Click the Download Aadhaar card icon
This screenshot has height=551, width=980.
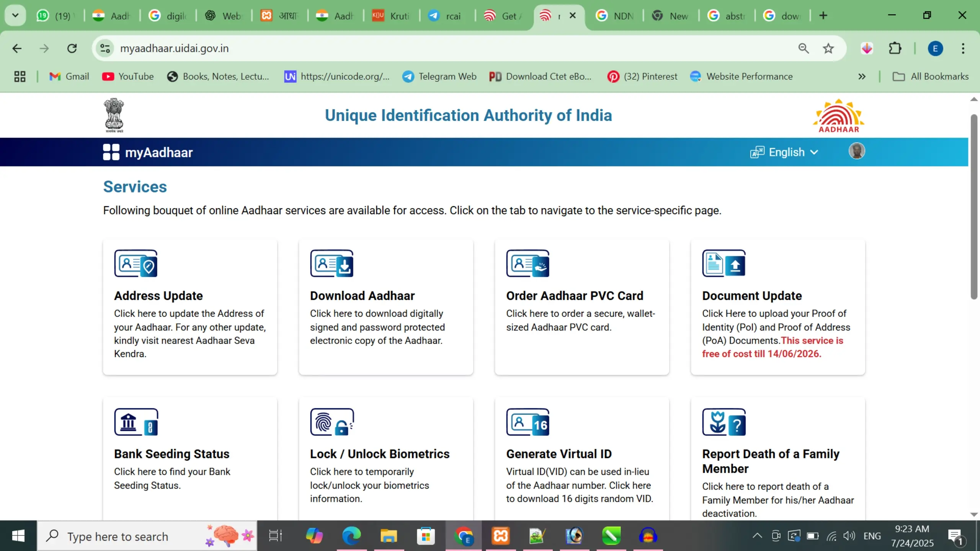[332, 263]
